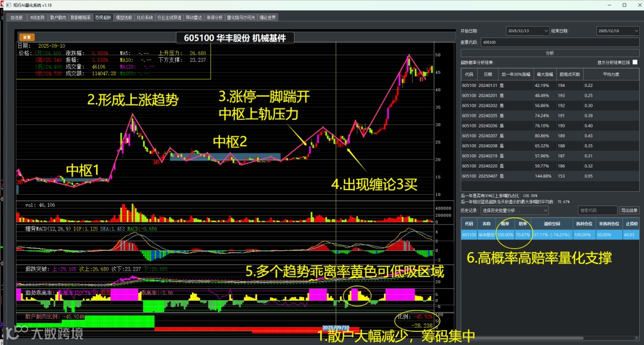This screenshot has width=644, height=345.
Task: Select the row dated 20240208
Action: (x=550, y=145)
